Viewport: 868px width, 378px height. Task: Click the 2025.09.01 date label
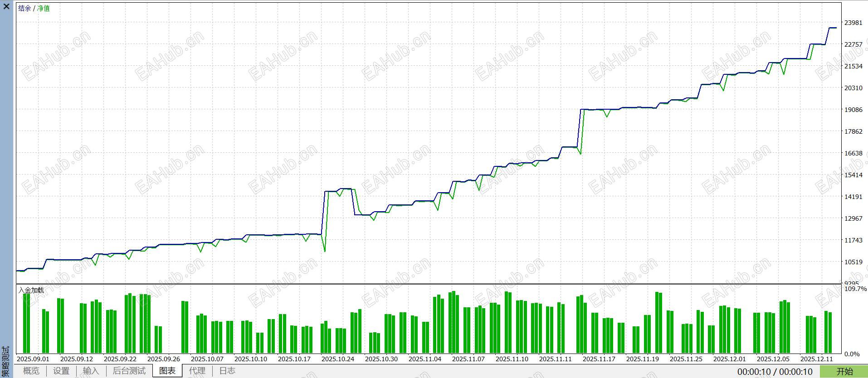pyautogui.click(x=33, y=359)
